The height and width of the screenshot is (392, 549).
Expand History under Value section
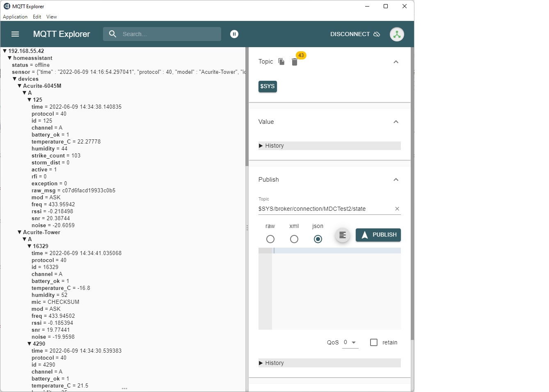click(329, 146)
